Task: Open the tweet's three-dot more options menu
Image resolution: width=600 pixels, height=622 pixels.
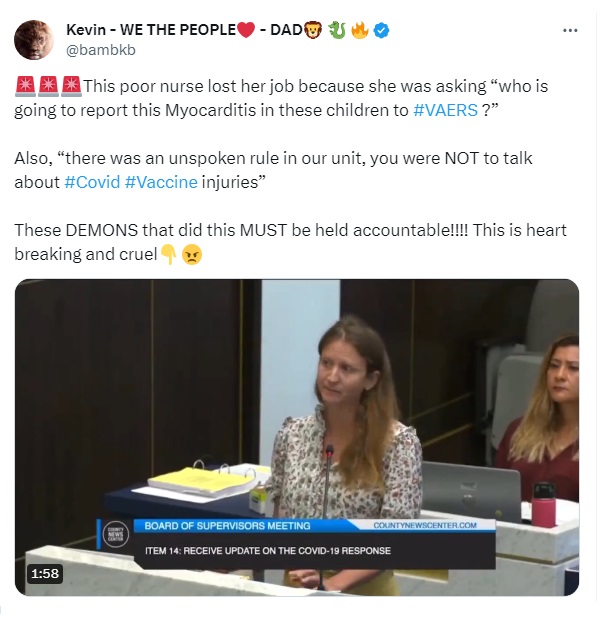Action: click(x=570, y=30)
